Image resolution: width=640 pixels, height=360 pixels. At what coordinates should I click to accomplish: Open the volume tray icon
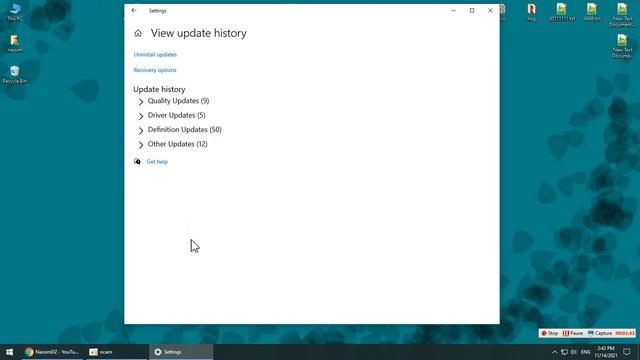[573, 352]
